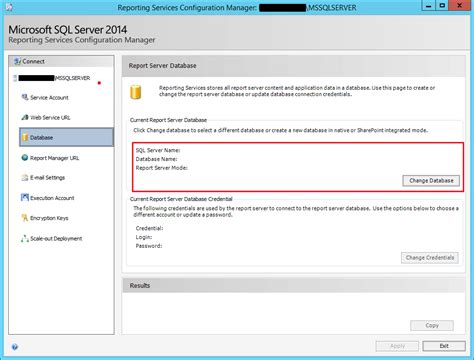Viewport: 474px width, 360px height.
Task: Click the large yellow database icon
Action: point(136,92)
